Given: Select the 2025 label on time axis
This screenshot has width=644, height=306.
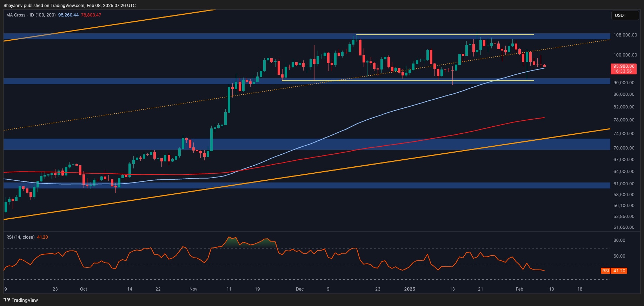Looking at the screenshot, I should click(x=410, y=289).
